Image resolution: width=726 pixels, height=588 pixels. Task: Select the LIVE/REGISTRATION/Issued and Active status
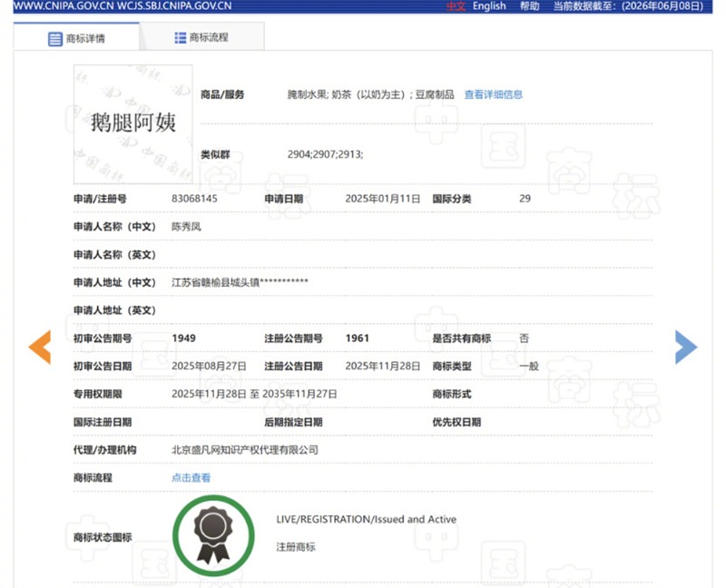[x=367, y=519]
